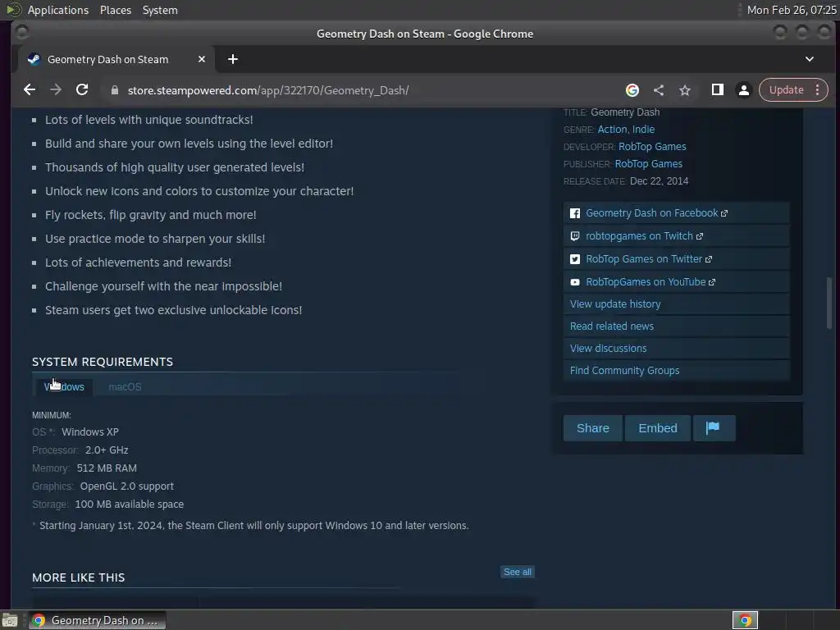
Task: Click the Embed button
Action: click(x=657, y=428)
